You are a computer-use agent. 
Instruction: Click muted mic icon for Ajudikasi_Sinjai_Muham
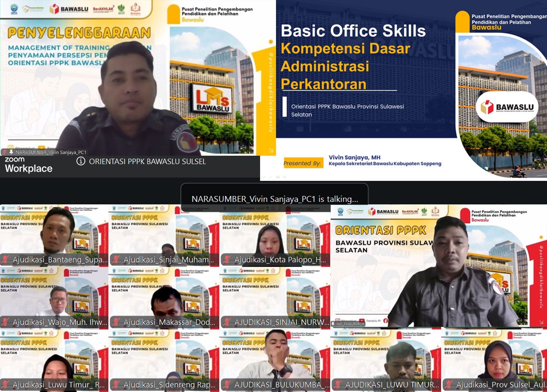click(116, 260)
